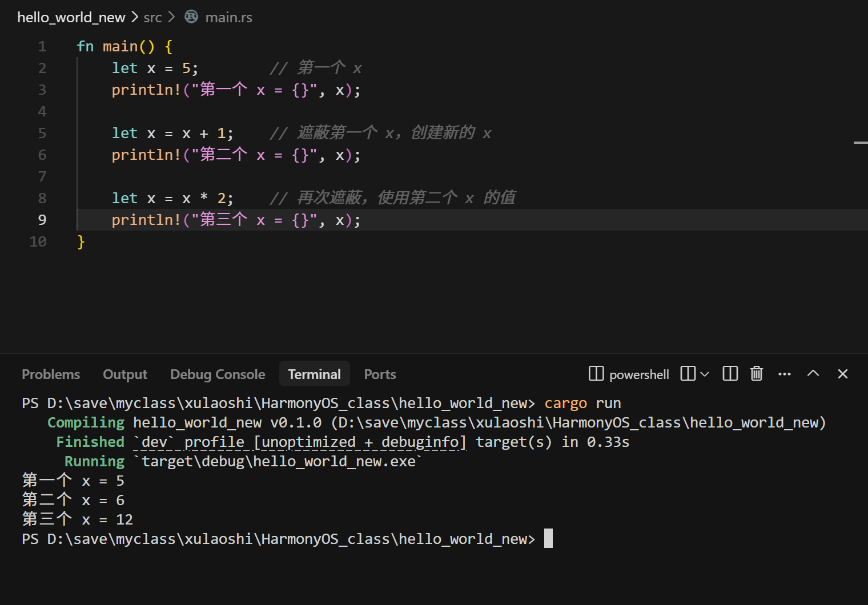Click the 'Compiling' terminal output word
The width and height of the screenshot is (868, 605).
point(86,422)
